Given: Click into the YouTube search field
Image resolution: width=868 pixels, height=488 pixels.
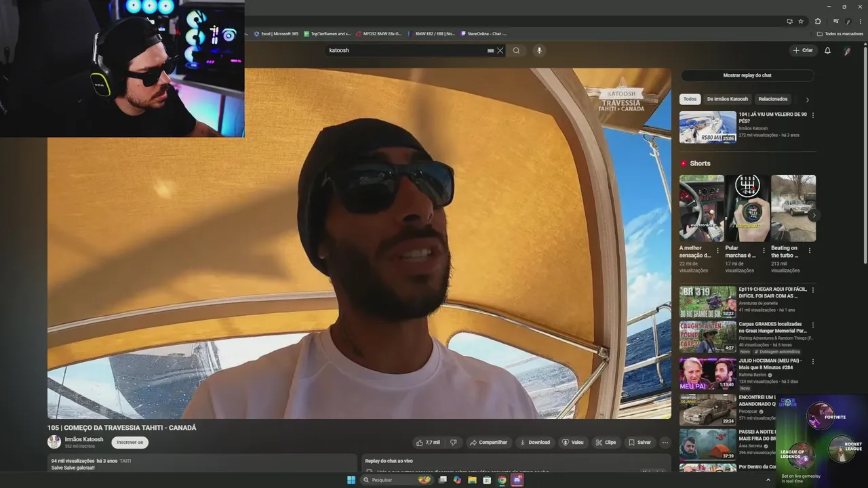Looking at the screenshot, I should click(x=406, y=50).
